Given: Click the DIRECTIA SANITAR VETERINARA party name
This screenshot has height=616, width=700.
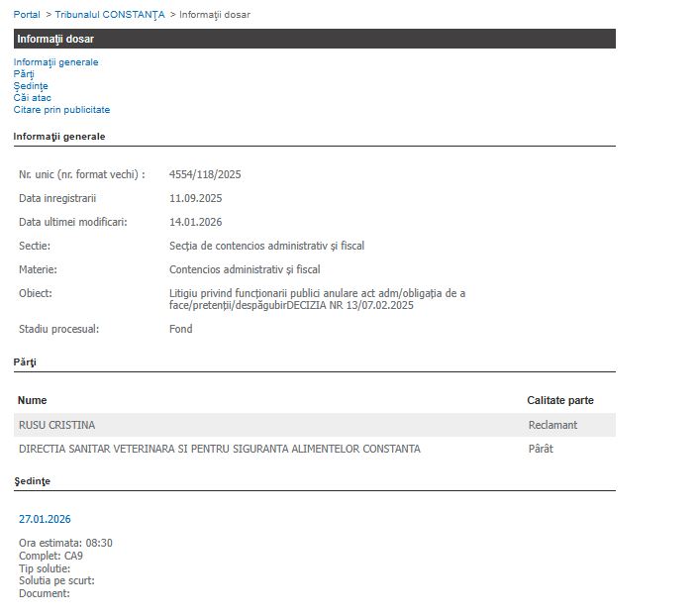Looking at the screenshot, I should click(x=220, y=449).
